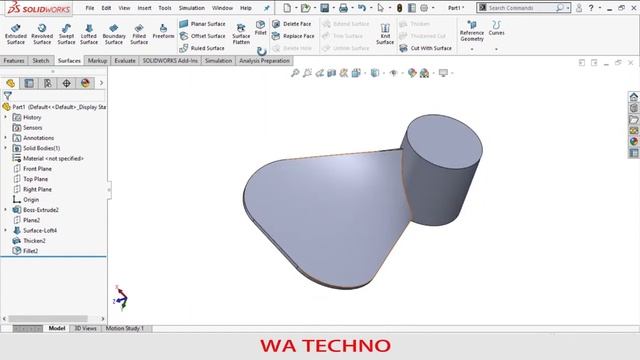Switch to the Markup tab

pos(97,60)
